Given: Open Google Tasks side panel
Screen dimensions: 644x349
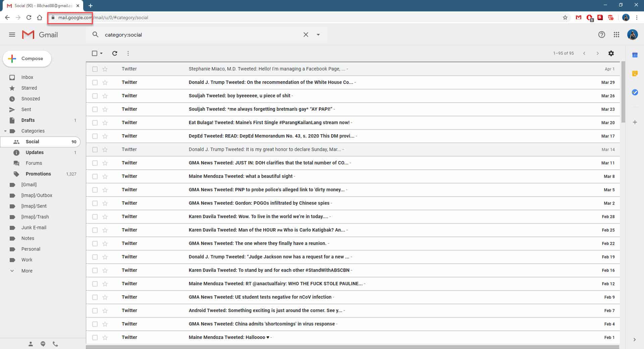Looking at the screenshot, I should coord(635,92).
